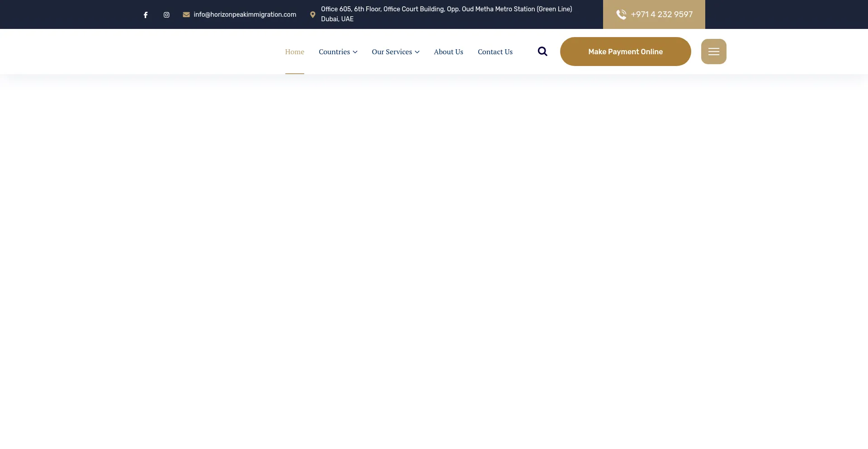This screenshot has height=449, width=868.
Task: Go to the Home nav item
Action: pos(294,52)
